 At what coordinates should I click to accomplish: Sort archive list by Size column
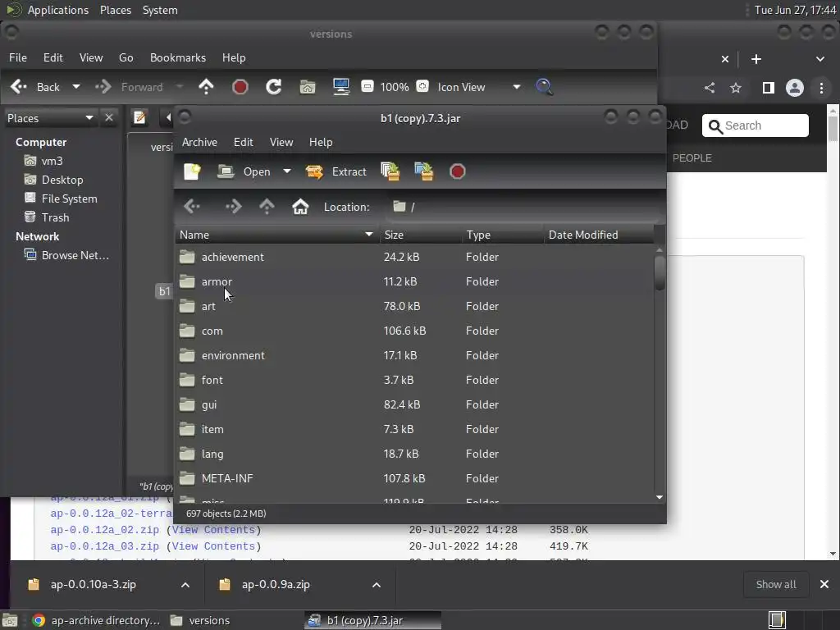[x=421, y=235]
